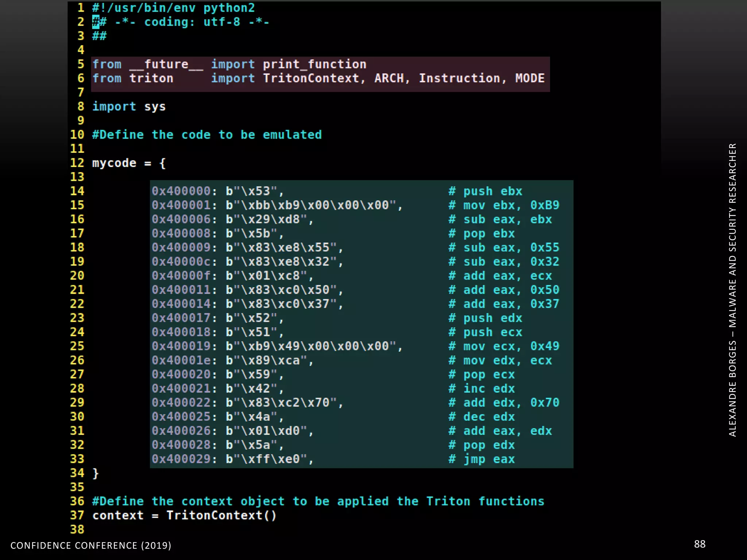
Task: Click comment '# mov ebx, 0xB9'
Action: tap(504, 205)
